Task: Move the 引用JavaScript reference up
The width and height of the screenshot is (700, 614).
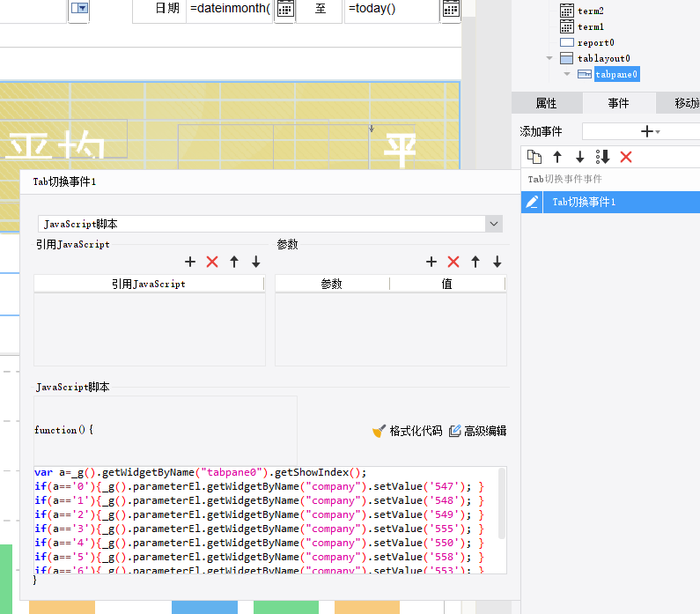Action: (234, 262)
